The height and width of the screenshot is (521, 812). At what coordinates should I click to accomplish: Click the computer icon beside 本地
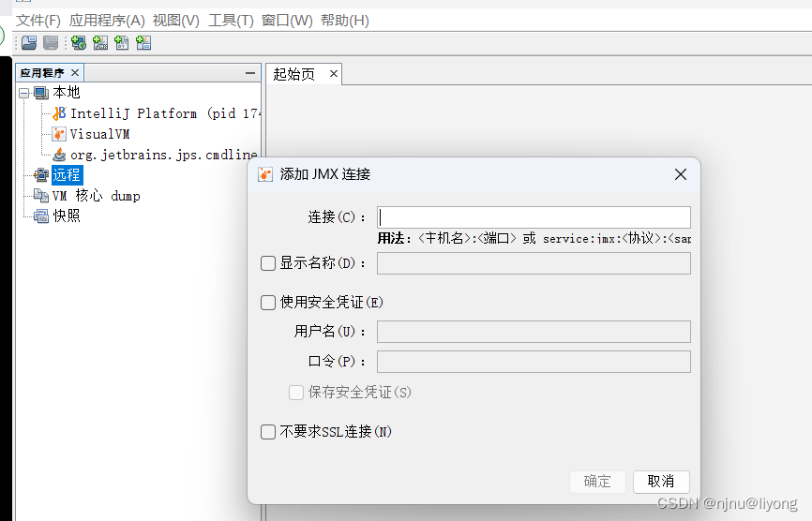pyautogui.click(x=41, y=93)
